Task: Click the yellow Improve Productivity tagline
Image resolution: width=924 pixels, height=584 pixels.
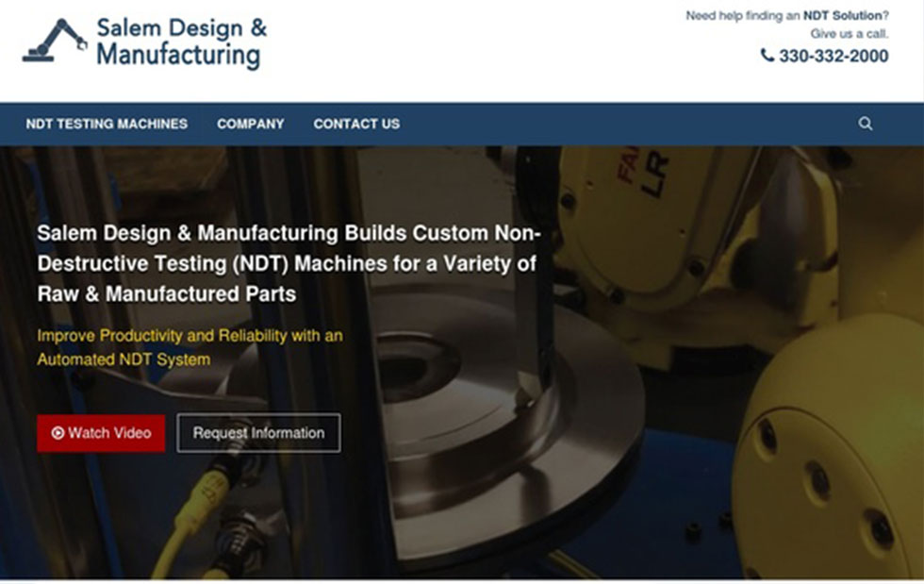Action: 190,347
